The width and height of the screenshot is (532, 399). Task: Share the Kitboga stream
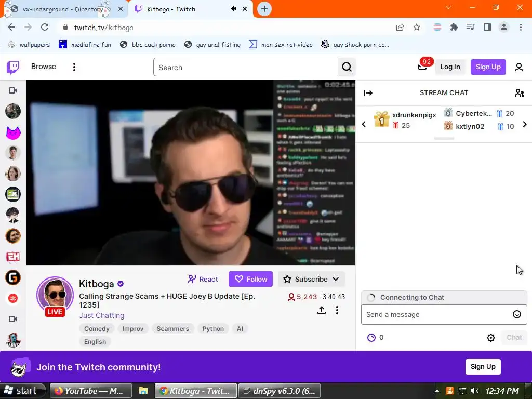tap(321, 310)
